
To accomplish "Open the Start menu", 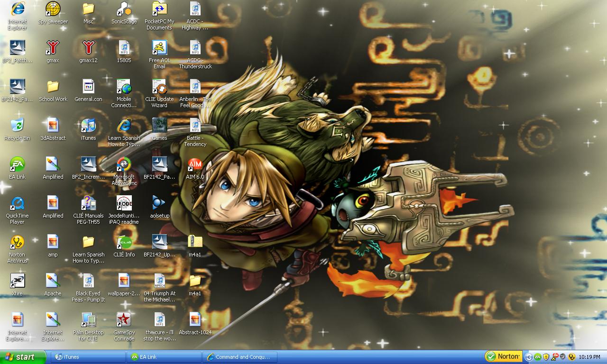I will coord(23,357).
